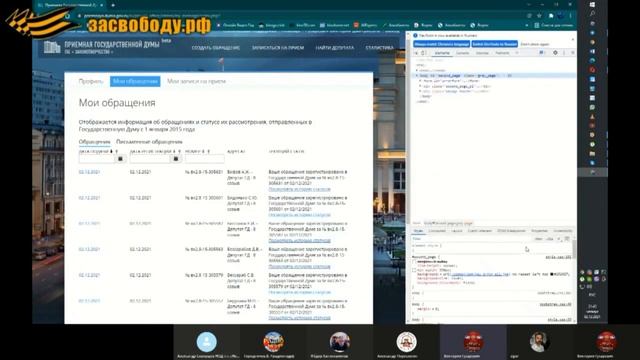Screen dimensions: 640x360
Task: Open DevTools settings gear
Action: tap(555, 53)
